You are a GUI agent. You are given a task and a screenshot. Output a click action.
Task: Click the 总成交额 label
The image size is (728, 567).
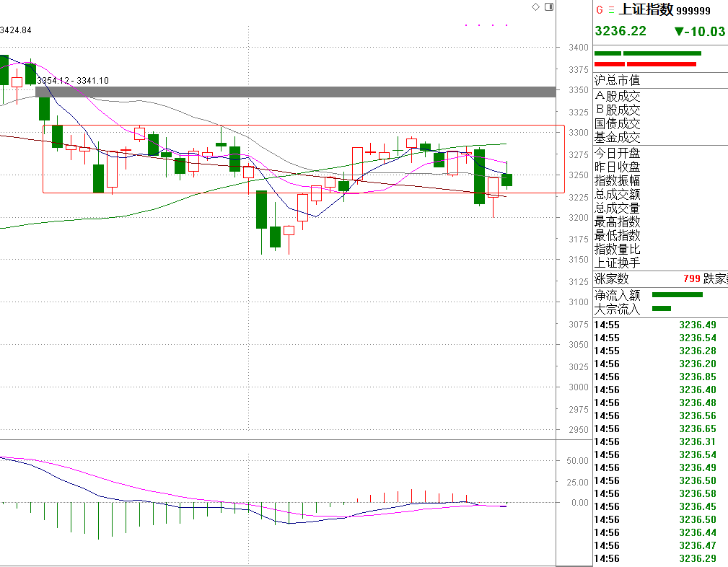618,194
